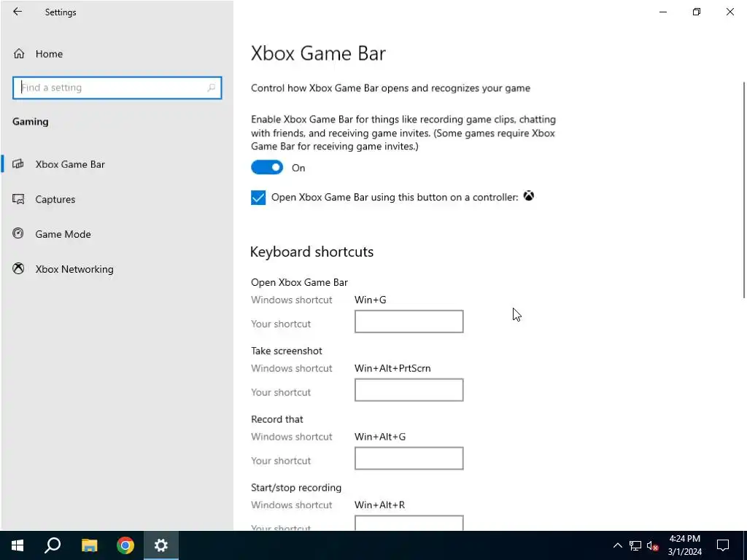Restore down the Settings window
This screenshot has height=560, width=747.
click(697, 12)
